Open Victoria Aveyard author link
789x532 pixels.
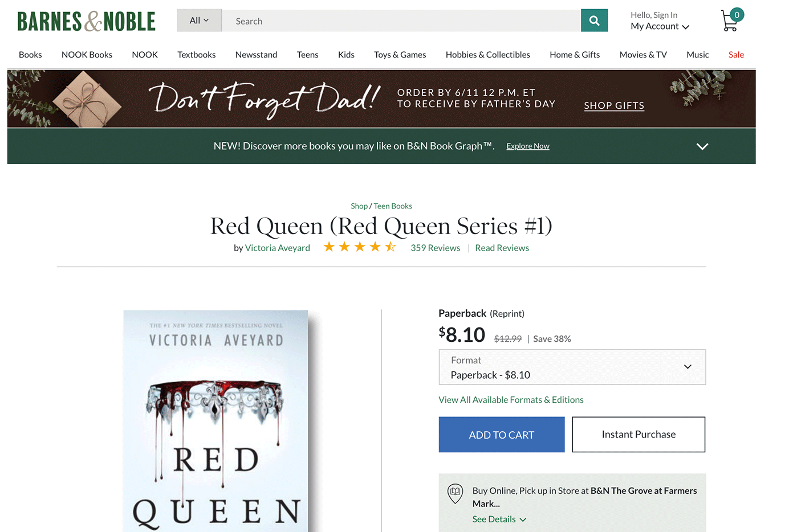click(277, 248)
